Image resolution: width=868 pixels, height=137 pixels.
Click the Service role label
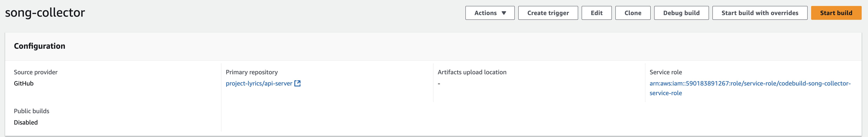coord(666,72)
